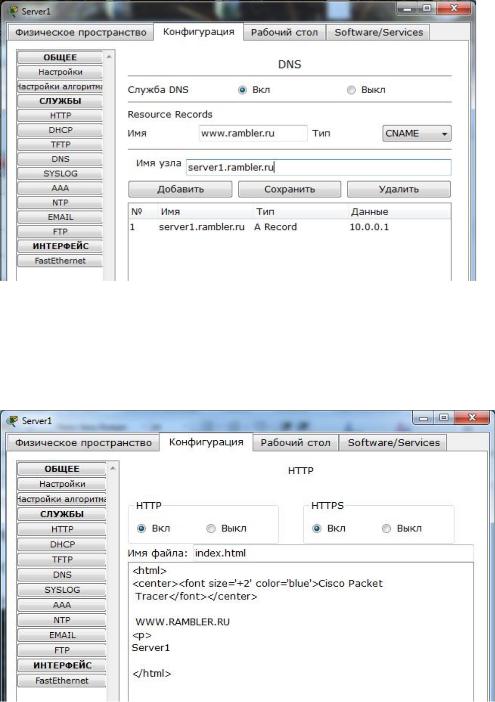This screenshot has width=495, height=702.
Task: Turn HTTP on with Вкл radio
Action: (141, 528)
